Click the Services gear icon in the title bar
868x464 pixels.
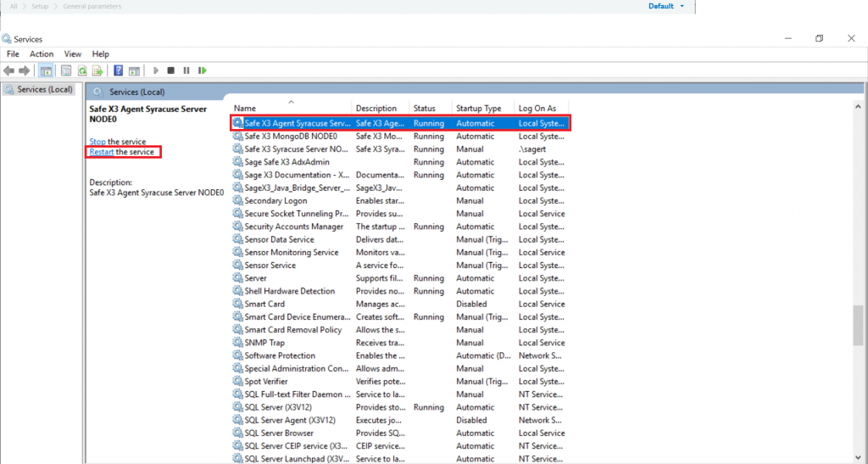[x=6, y=39]
